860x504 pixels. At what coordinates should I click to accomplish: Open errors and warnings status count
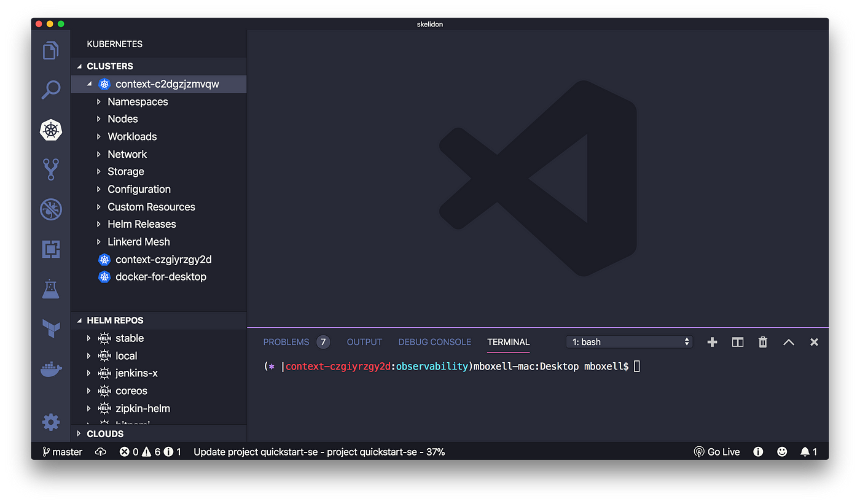click(x=150, y=452)
